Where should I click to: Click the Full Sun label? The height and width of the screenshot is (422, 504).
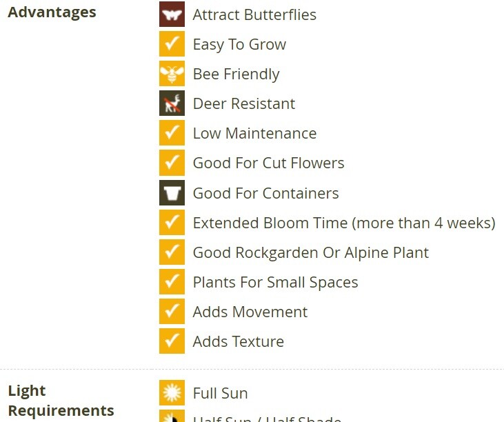[221, 394]
